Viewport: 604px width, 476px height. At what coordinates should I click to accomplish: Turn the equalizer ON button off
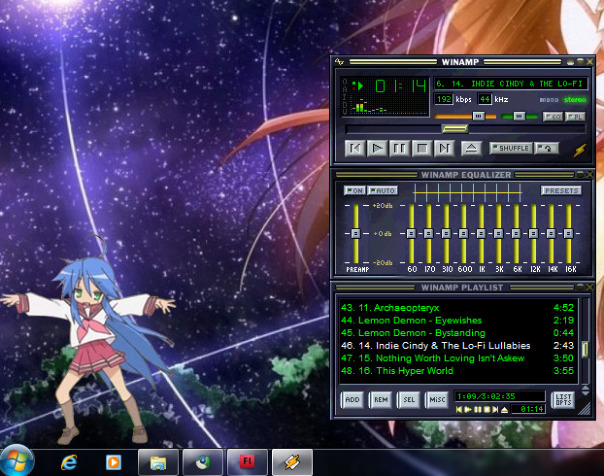(354, 190)
